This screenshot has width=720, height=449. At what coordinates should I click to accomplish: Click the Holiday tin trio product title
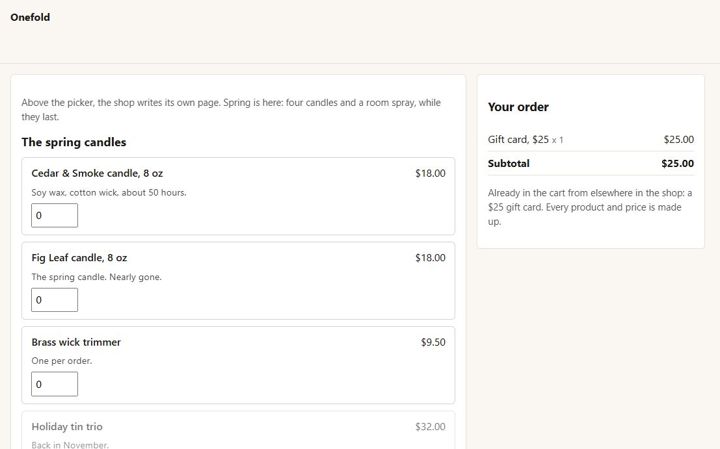[x=67, y=427]
